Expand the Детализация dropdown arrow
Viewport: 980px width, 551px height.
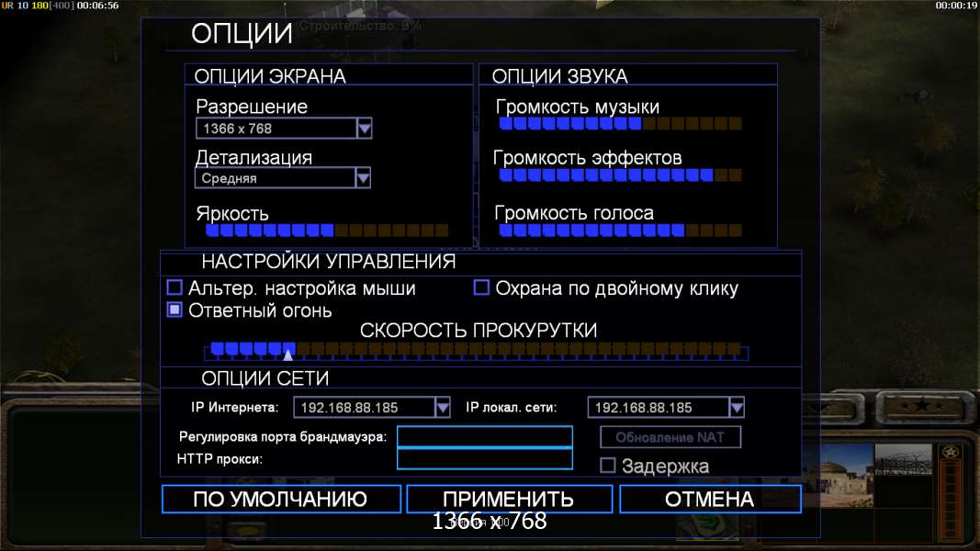click(363, 179)
